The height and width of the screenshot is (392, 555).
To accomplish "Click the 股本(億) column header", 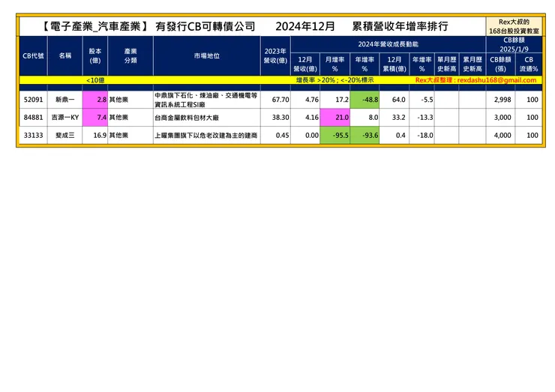I will tap(94, 56).
